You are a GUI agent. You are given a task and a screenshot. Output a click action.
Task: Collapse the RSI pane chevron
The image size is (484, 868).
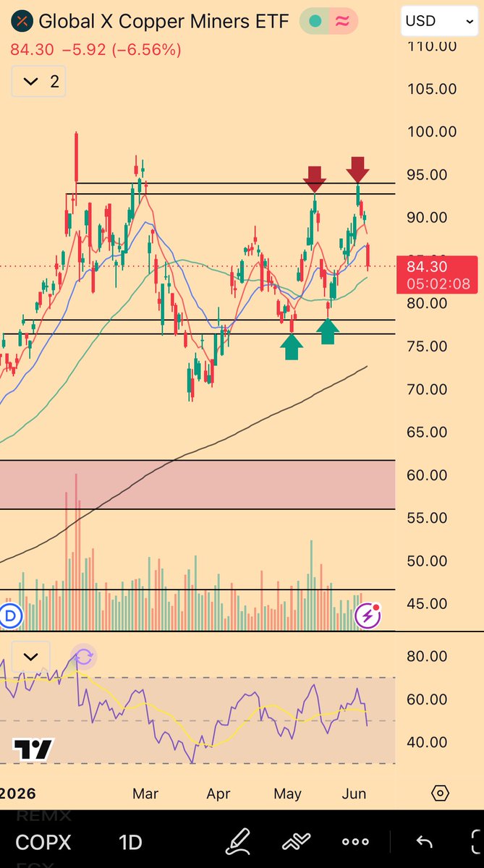click(x=30, y=658)
